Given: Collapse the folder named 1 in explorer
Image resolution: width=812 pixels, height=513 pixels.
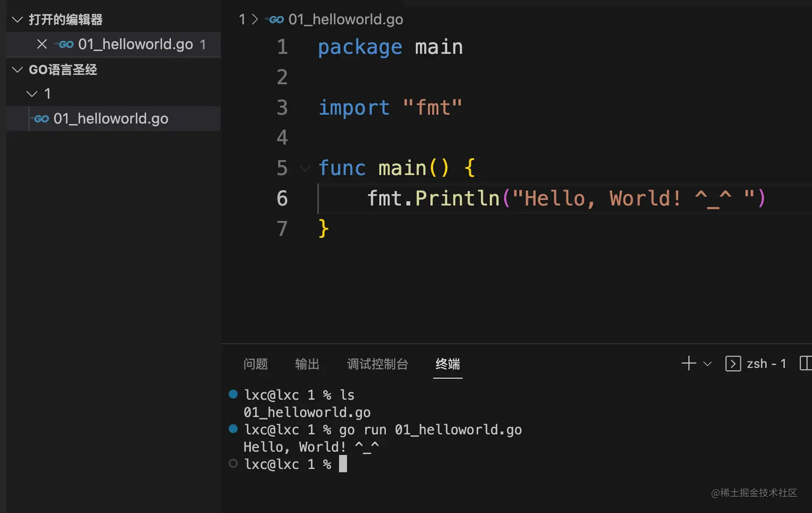Looking at the screenshot, I should (32, 94).
